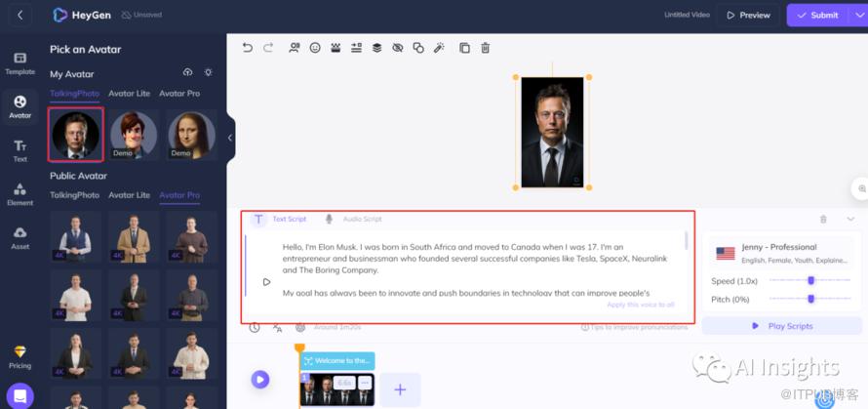Select TalkingPhoto tab under Public Avatar
868x409 pixels.
tap(74, 195)
